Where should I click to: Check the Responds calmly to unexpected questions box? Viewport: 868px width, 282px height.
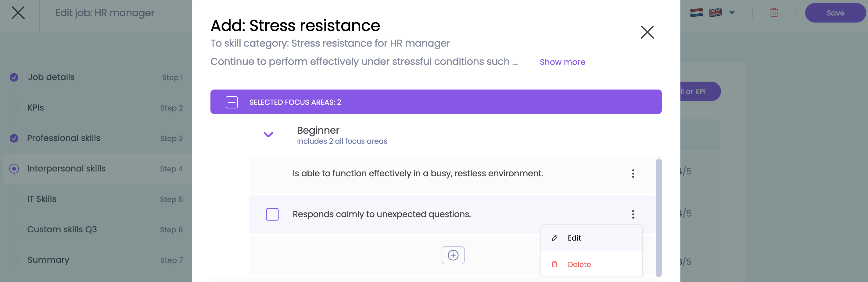pos(272,214)
